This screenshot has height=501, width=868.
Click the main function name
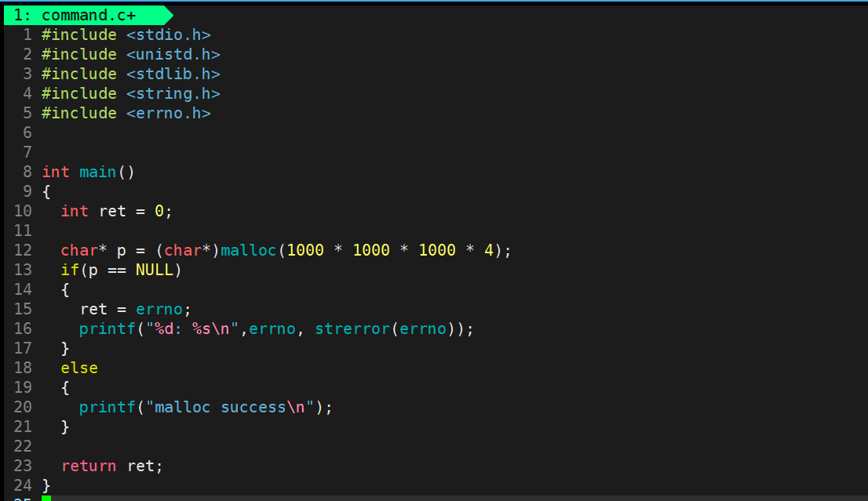click(97, 172)
